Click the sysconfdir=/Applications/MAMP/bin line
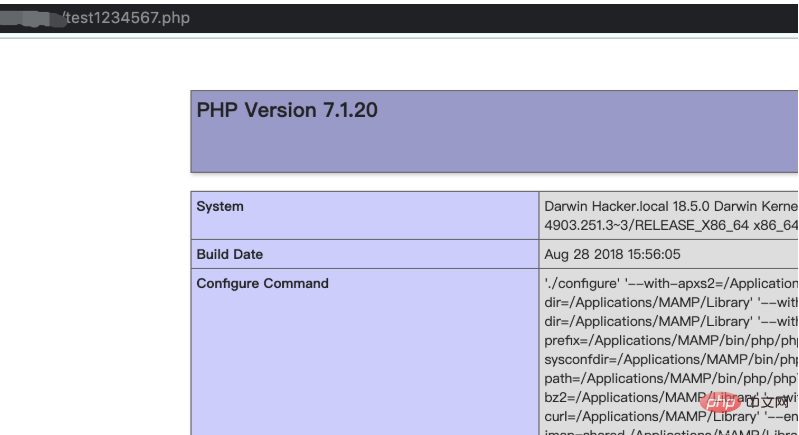This screenshot has width=799, height=435. point(671,360)
